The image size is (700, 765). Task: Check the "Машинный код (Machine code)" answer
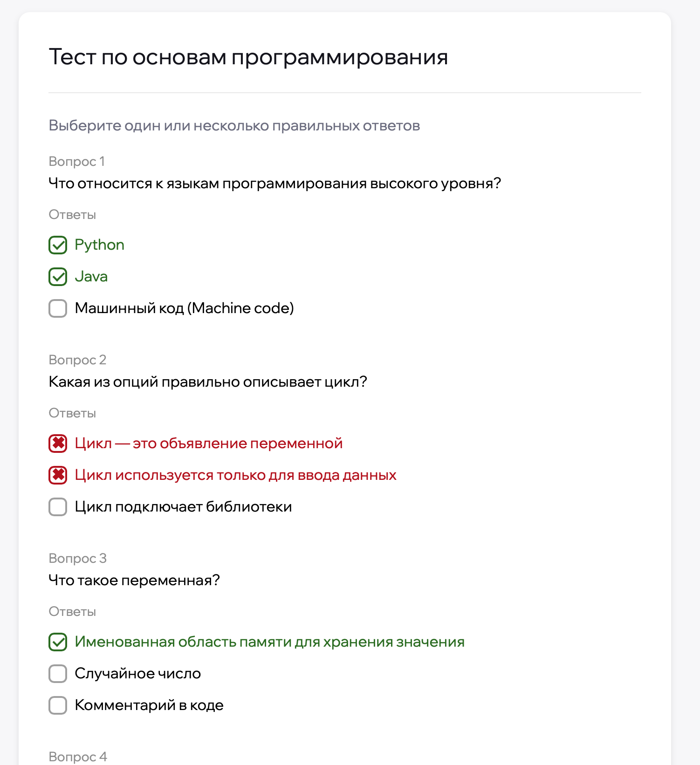57,308
